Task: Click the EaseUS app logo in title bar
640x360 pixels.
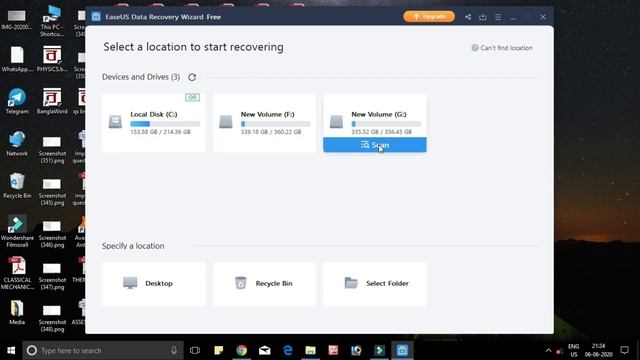Action: pos(96,17)
